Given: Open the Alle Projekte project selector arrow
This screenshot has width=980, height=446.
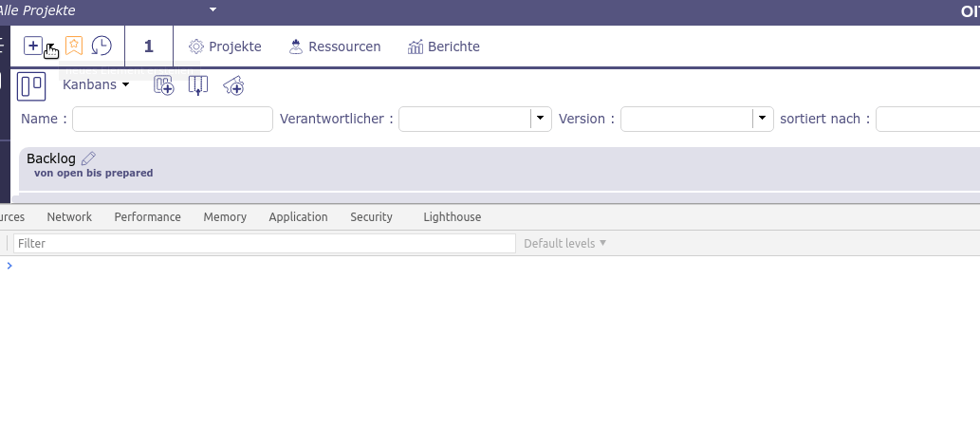Looking at the screenshot, I should 213,9.
